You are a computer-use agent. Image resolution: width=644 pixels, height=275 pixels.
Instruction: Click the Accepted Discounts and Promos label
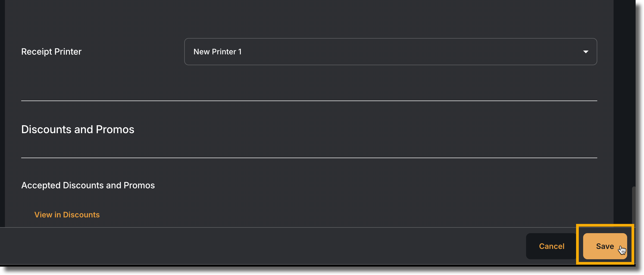pyautogui.click(x=88, y=185)
